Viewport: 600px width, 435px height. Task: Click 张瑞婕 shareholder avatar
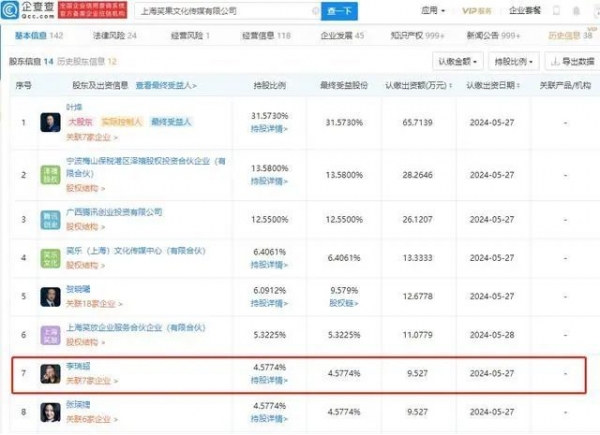pos(49,412)
